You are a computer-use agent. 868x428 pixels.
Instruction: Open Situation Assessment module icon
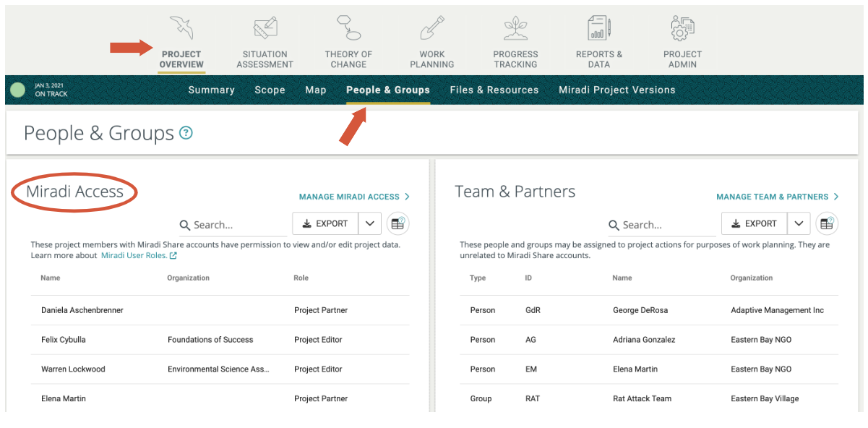[265, 29]
